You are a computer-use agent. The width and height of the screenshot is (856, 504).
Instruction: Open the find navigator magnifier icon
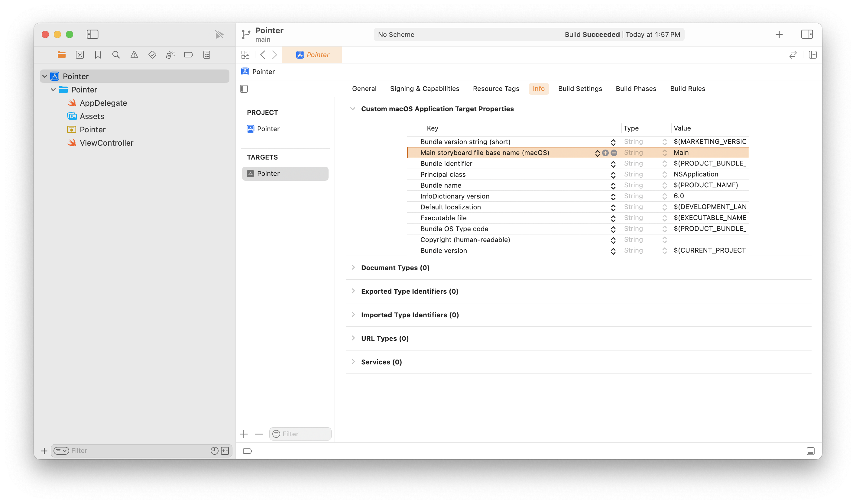pyautogui.click(x=116, y=55)
